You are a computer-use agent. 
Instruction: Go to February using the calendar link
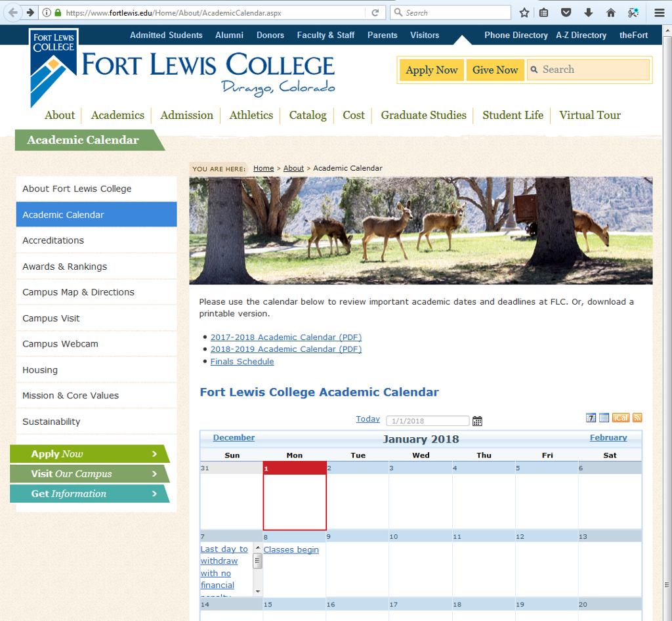[608, 438]
